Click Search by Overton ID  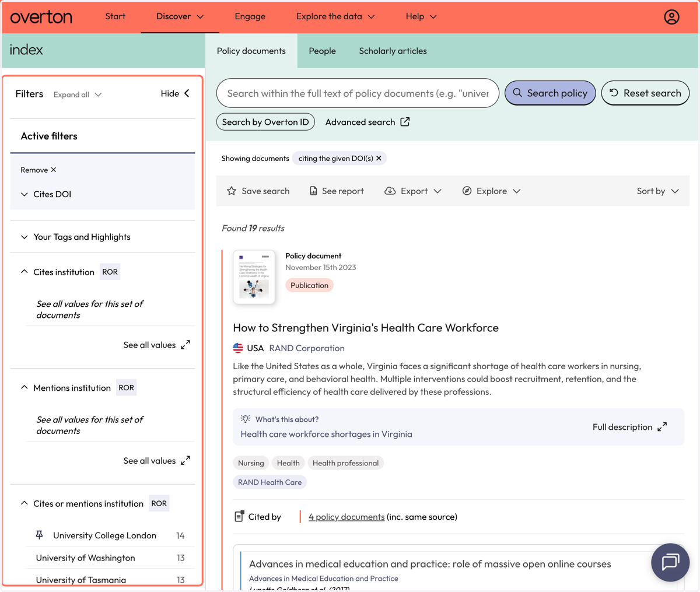pos(265,122)
